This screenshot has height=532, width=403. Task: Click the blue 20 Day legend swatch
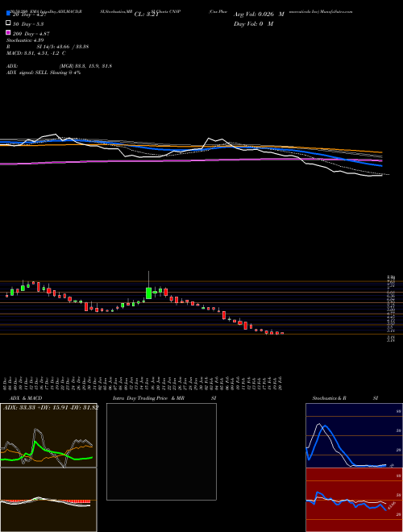point(8,14)
